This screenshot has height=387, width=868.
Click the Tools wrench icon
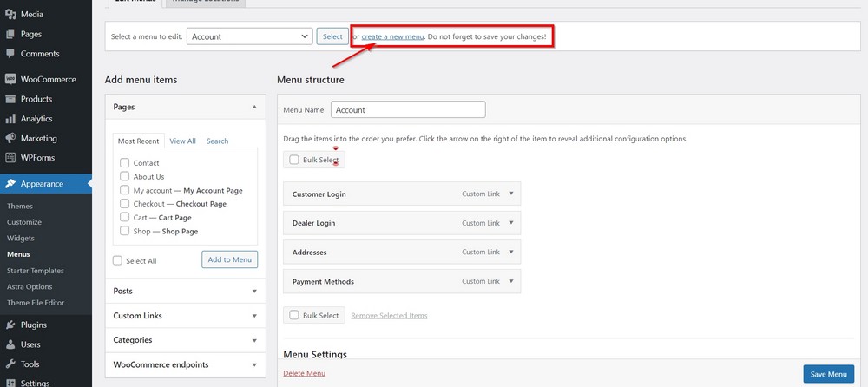(10, 364)
